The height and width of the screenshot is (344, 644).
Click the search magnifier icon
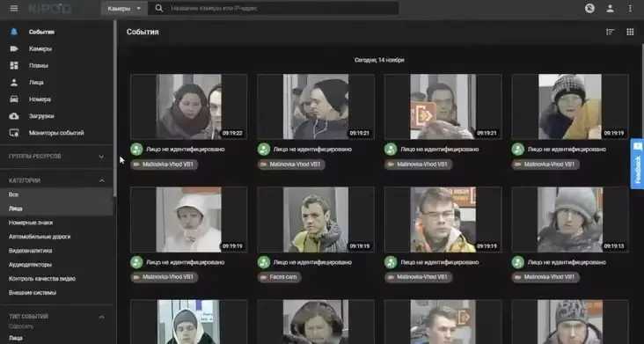point(159,8)
